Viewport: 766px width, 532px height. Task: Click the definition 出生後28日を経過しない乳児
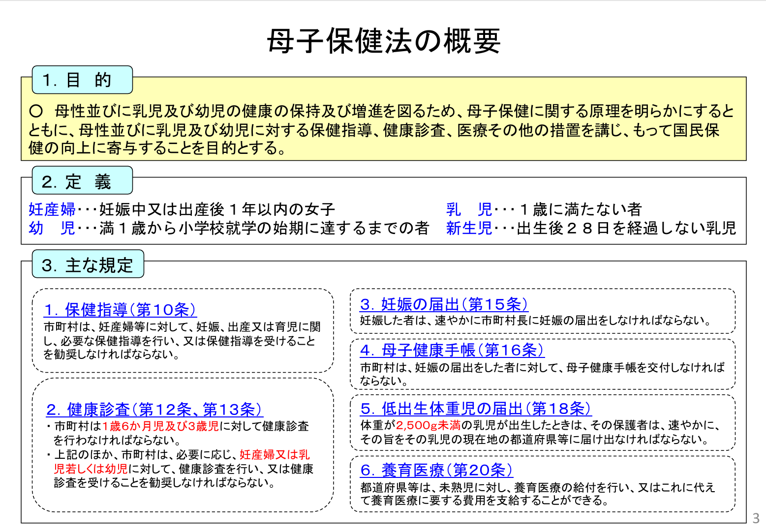pos(627,228)
